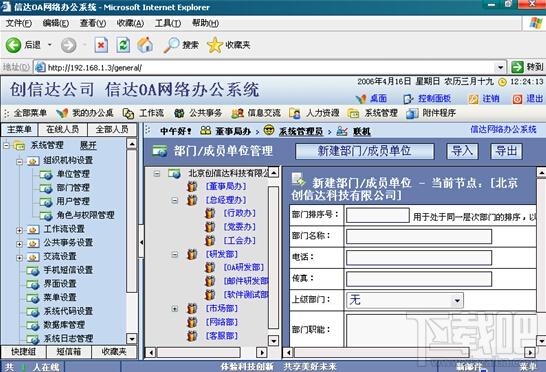
Task: Open 文件(F) browser menu
Action: 19,23
